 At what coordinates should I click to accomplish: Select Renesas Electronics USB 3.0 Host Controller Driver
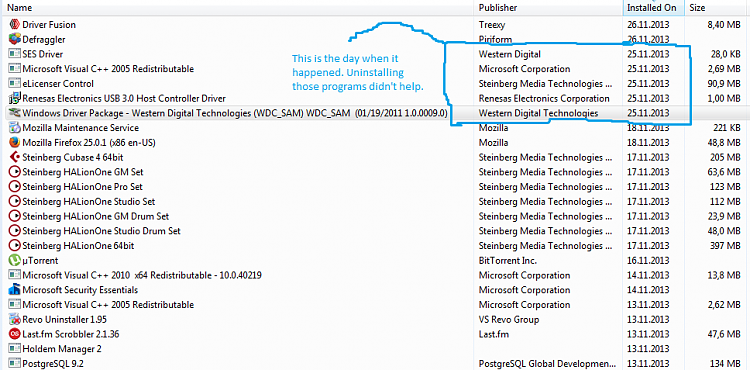pyautogui.click(x=124, y=98)
